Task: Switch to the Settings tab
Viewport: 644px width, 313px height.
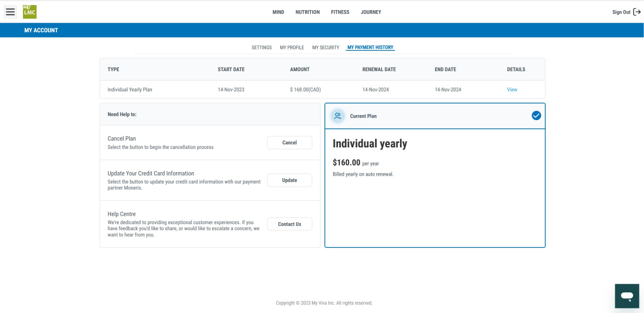Action: pos(262,47)
